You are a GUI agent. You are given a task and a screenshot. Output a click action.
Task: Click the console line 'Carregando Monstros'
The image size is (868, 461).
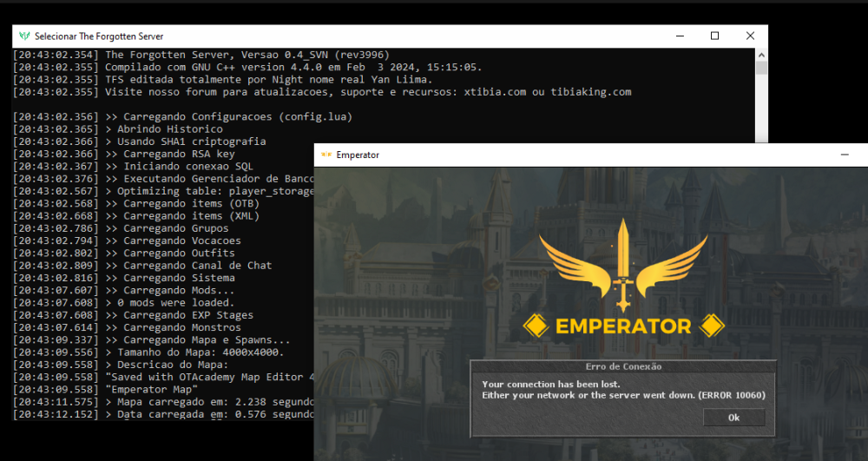[x=127, y=327]
